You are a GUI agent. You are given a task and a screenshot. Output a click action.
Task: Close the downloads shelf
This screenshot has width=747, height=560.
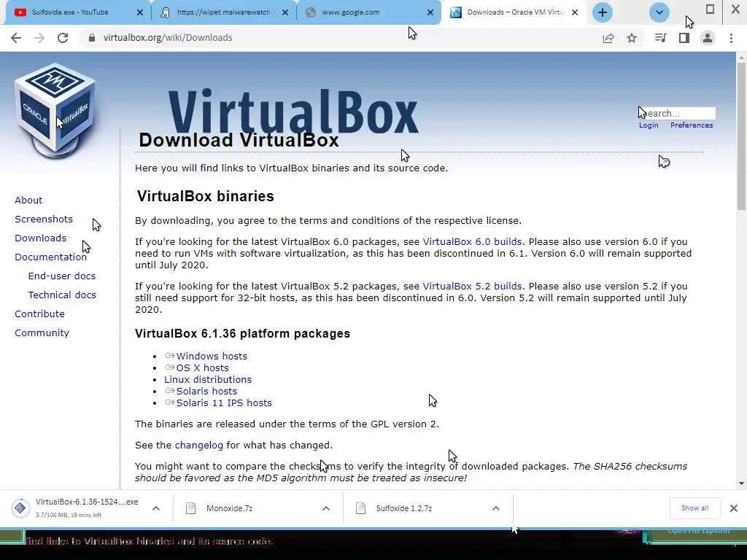coord(734,508)
